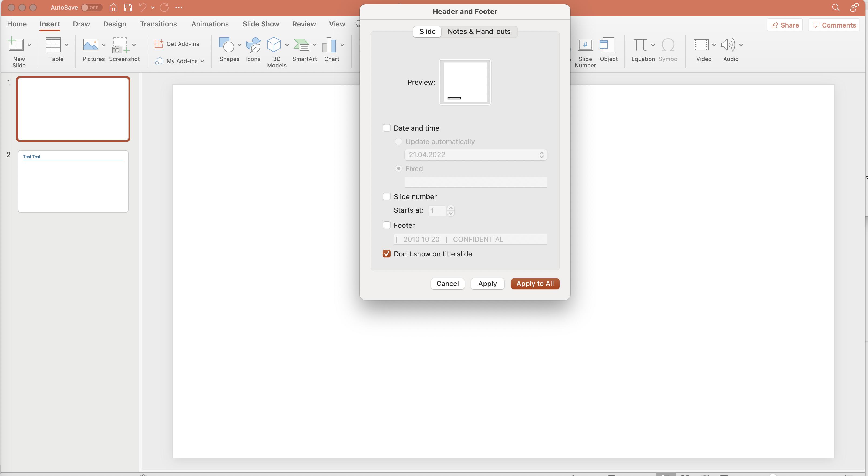Expand the Shapes dropdown arrow

tap(239, 45)
